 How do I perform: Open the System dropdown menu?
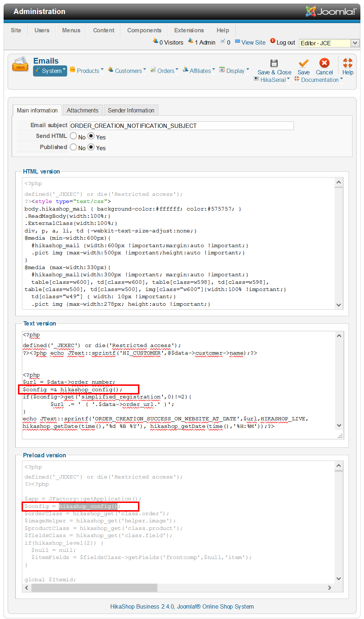click(x=50, y=71)
